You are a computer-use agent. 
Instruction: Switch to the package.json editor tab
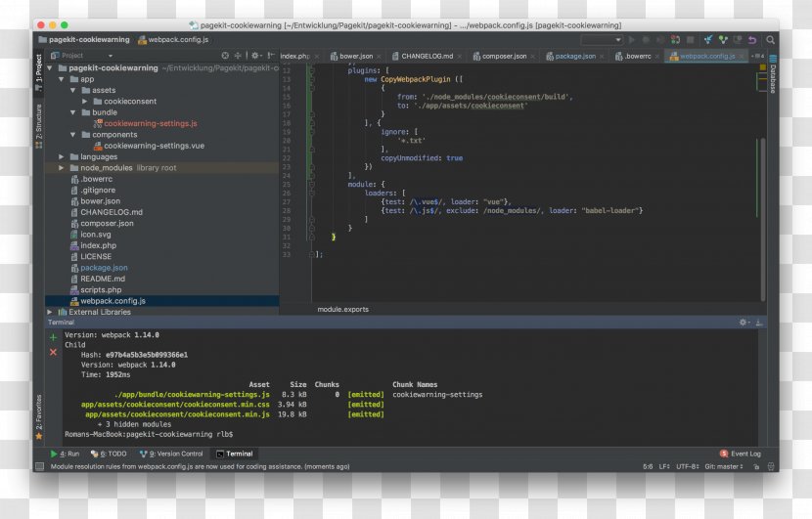point(575,56)
